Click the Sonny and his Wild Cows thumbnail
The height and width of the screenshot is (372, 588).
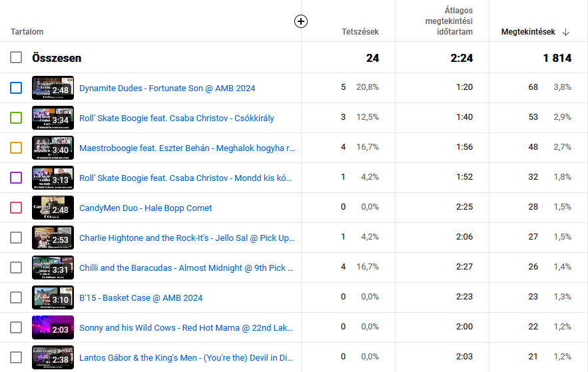pyautogui.click(x=53, y=327)
